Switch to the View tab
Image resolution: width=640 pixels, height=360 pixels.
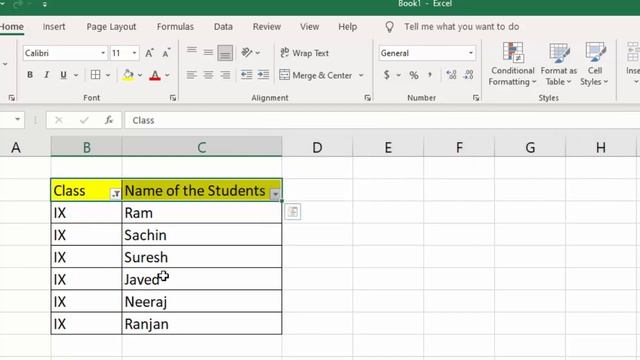point(309,27)
